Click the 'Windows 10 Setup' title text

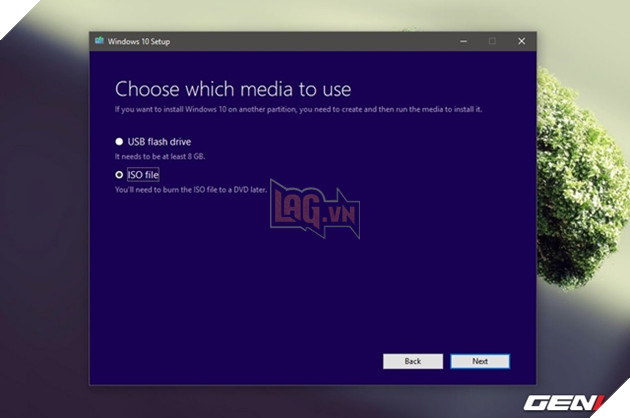pyautogui.click(x=139, y=41)
